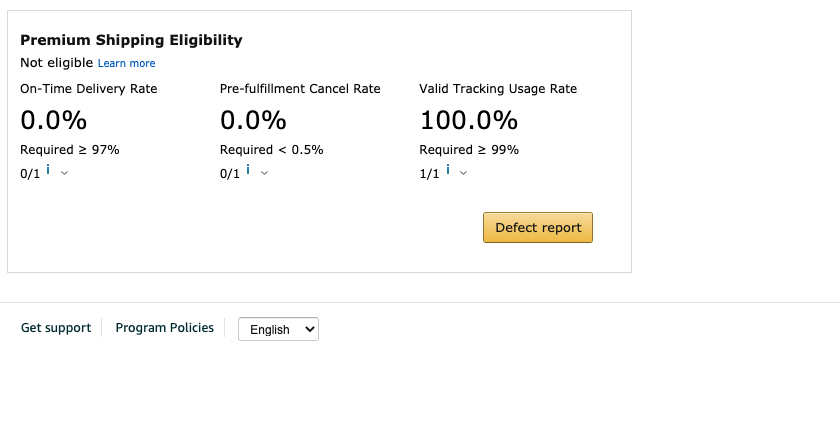Click the On-Time Delivery Rate label
This screenshot has height=432, width=840.
point(89,89)
